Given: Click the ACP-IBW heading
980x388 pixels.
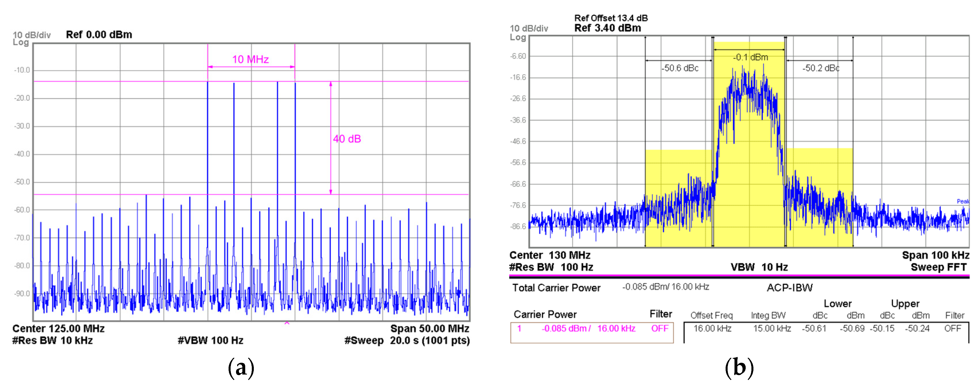Looking at the screenshot, I should coord(789,288).
